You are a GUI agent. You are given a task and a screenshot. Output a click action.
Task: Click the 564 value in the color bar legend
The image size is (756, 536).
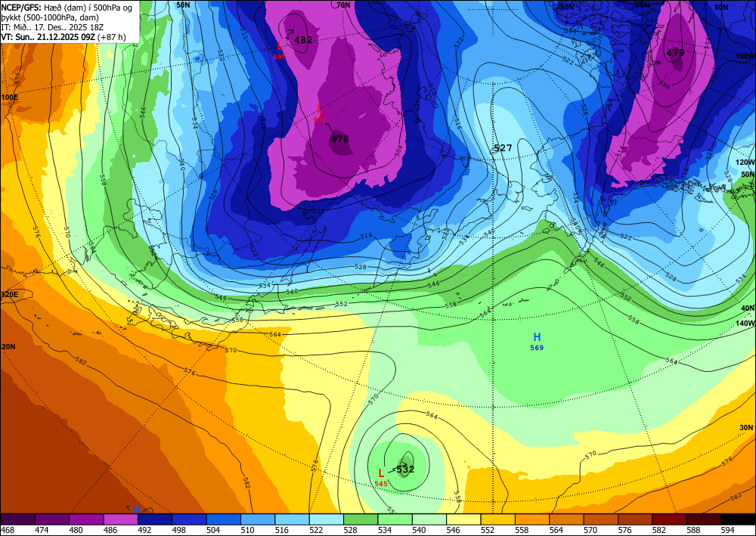click(556, 531)
